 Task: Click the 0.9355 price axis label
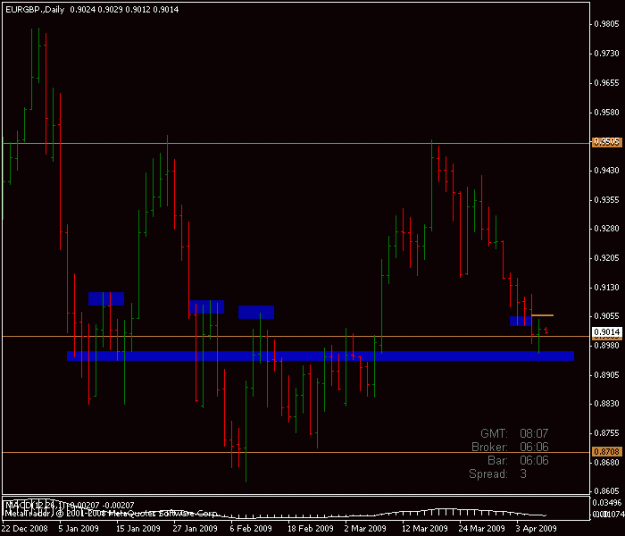click(607, 200)
